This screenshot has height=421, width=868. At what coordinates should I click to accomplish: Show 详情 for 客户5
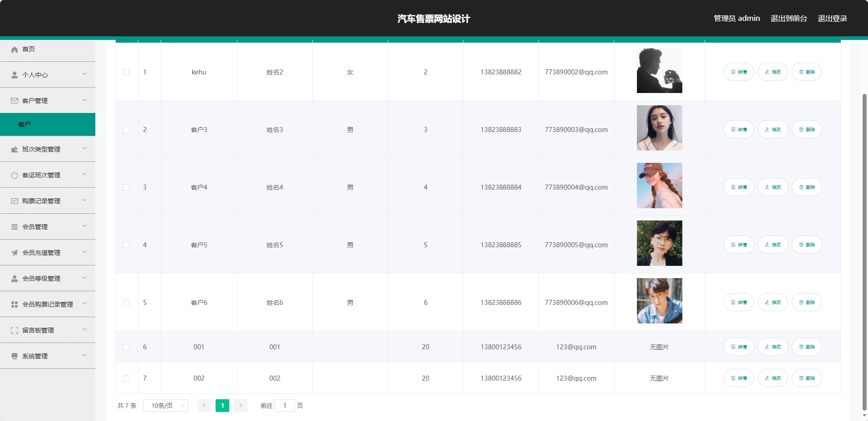pos(739,245)
